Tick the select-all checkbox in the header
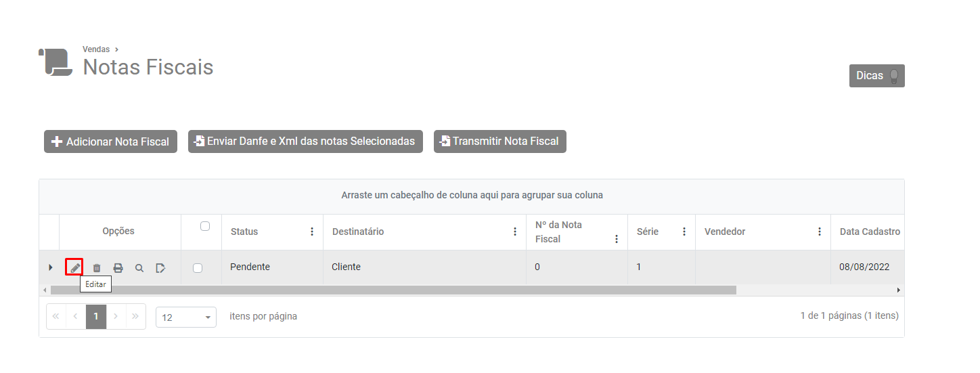The width and height of the screenshot is (980, 373). click(205, 226)
